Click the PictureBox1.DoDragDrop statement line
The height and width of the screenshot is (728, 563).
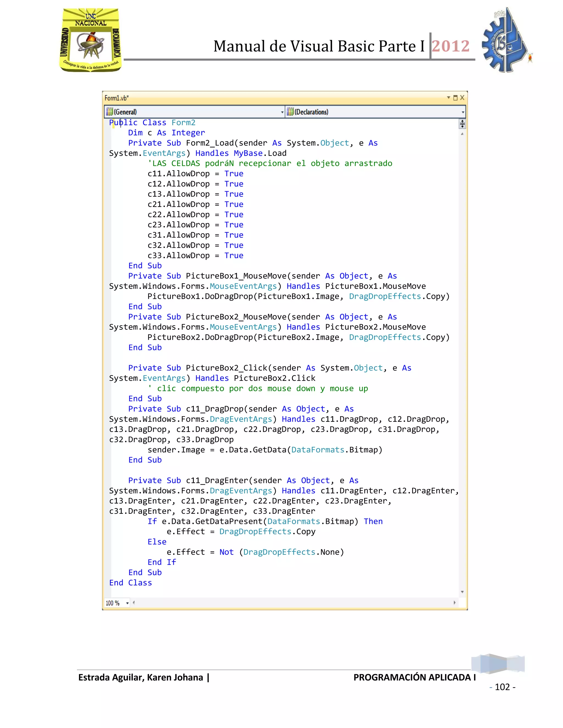(299, 296)
